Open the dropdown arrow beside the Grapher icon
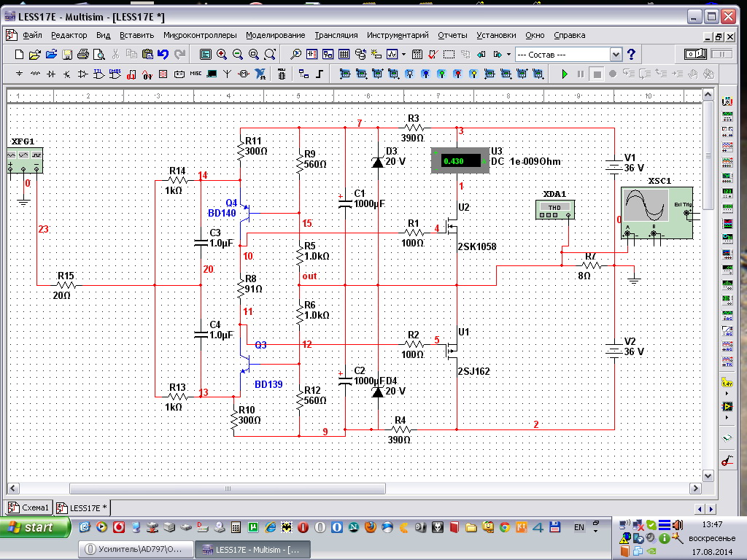This screenshot has height=560, width=747. tap(403, 55)
